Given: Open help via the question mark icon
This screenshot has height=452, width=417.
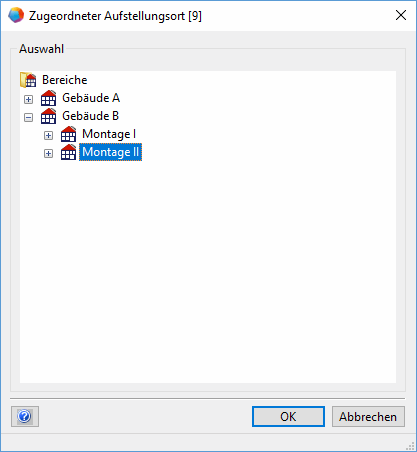Looking at the screenshot, I should [25, 416].
